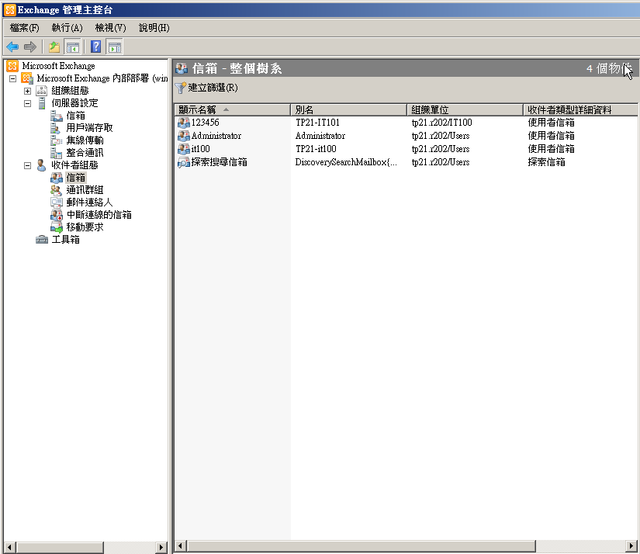This screenshot has height=554, width=640.
Task: Click alias TP21-it100 cell
Action: (x=316, y=149)
